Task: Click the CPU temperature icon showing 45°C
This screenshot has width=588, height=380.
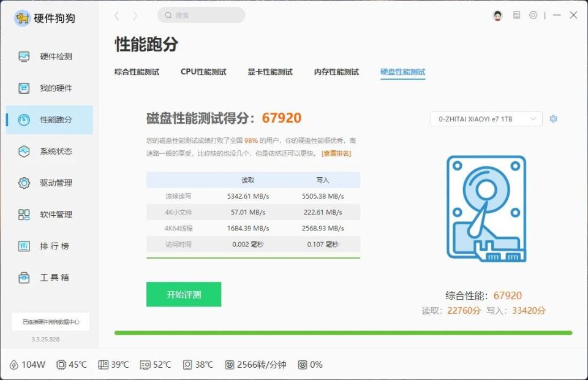Action: click(x=62, y=364)
